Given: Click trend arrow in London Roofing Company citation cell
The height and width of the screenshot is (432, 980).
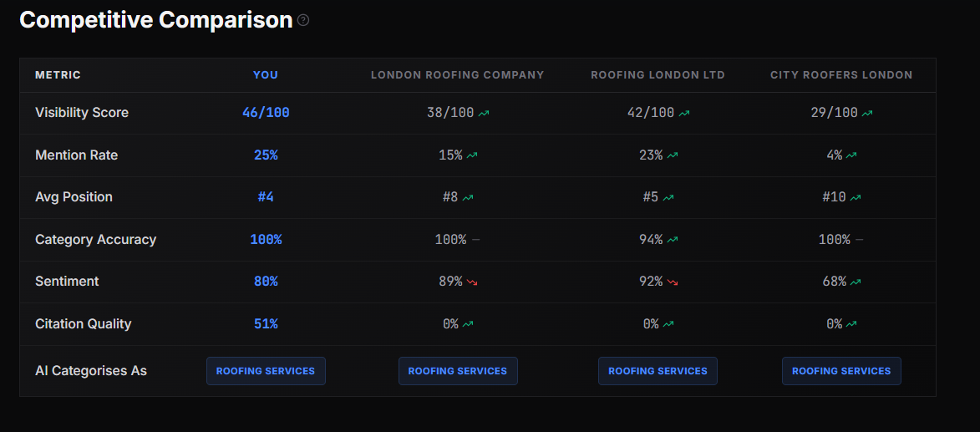Looking at the screenshot, I should click(x=468, y=324).
